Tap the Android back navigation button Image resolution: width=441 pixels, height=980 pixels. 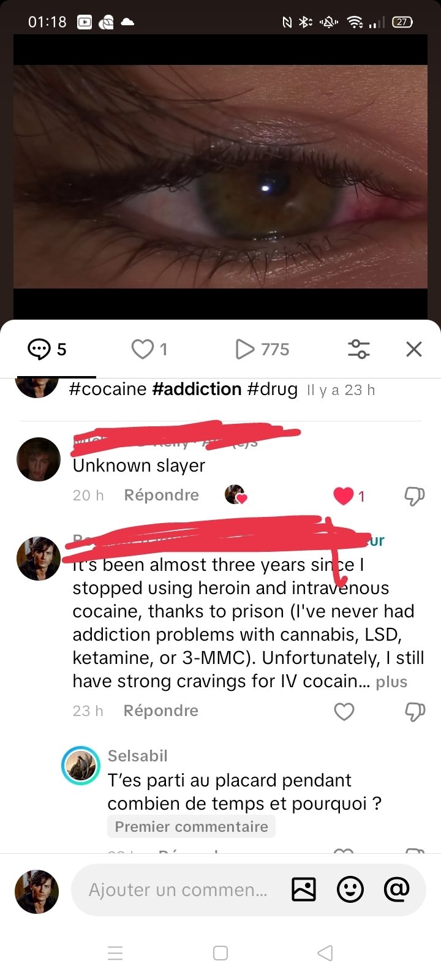(325, 953)
